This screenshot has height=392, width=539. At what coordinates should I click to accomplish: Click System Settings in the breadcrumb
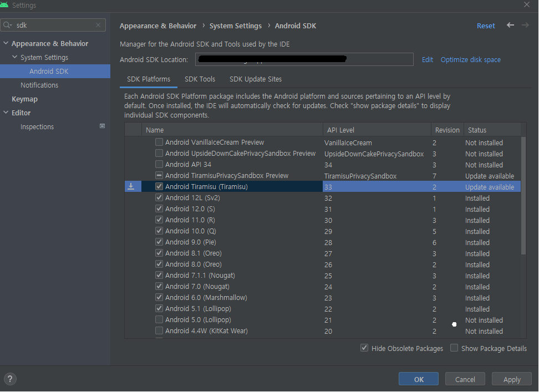[x=236, y=26]
